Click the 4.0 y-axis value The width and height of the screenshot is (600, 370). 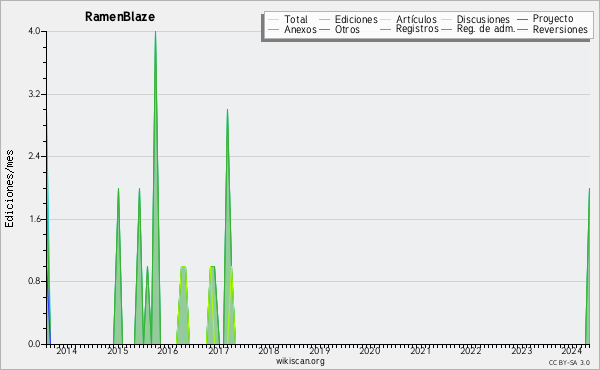34,31
